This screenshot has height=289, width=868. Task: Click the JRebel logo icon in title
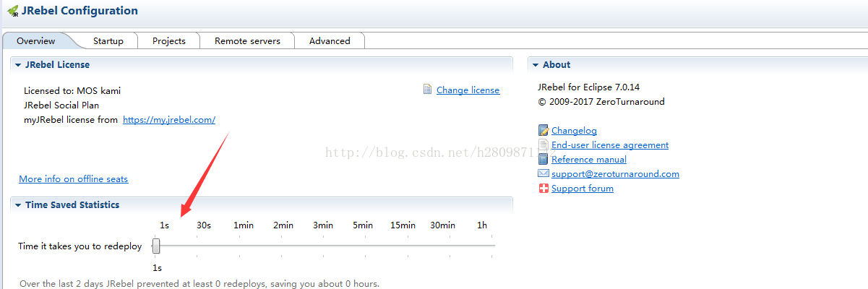[x=12, y=11]
